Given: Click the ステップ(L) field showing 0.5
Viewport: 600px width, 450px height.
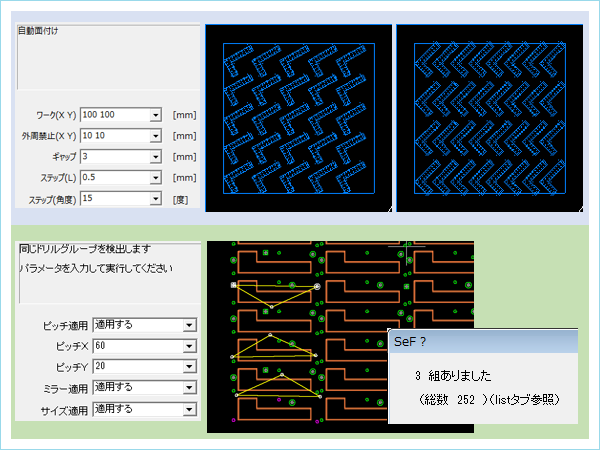Looking at the screenshot, I should (x=115, y=178).
